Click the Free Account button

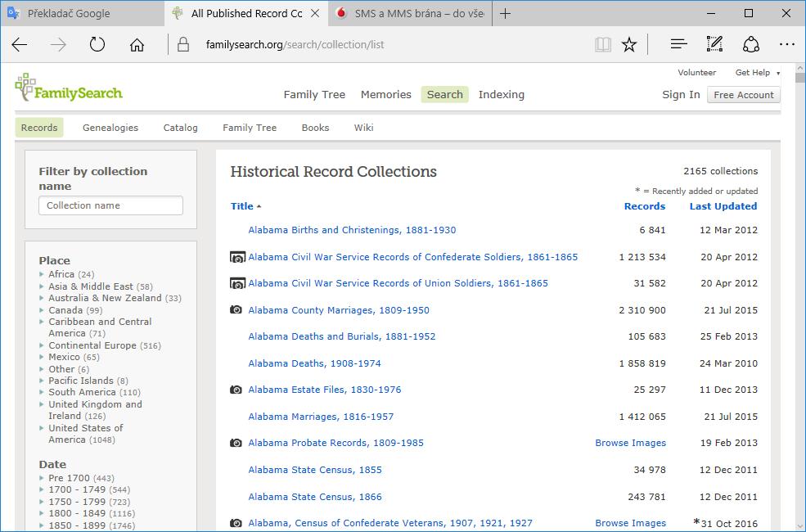point(744,95)
